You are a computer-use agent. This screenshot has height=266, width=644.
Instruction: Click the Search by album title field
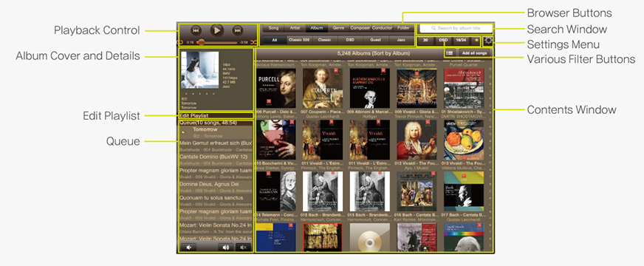(455, 28)
